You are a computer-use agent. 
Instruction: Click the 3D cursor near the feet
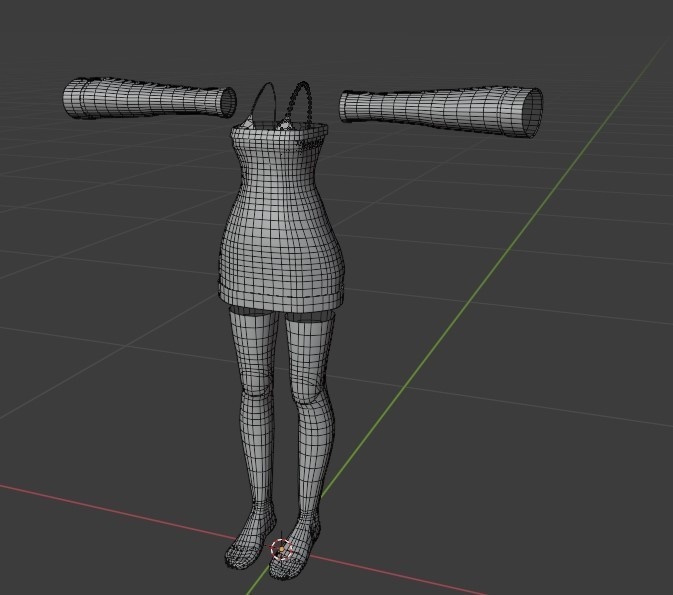coord(281,549)
